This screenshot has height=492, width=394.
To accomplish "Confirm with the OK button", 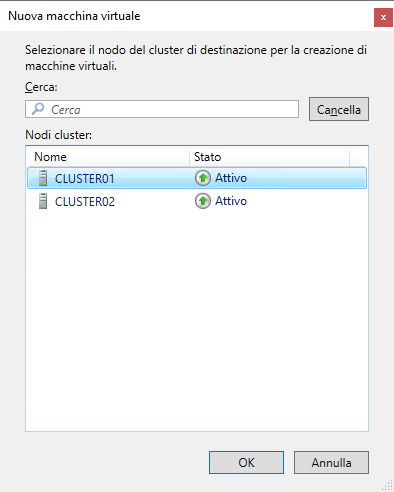I will [246, 463].
